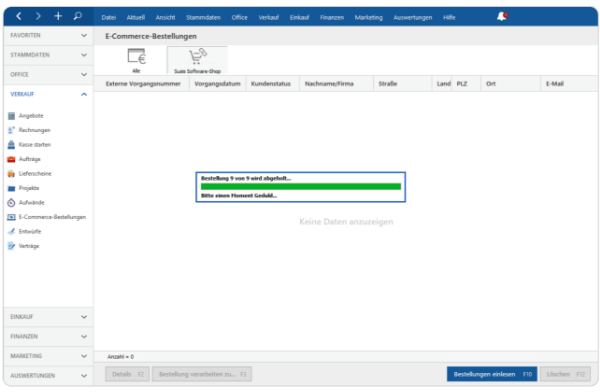Open the Marketing menu in menu bar

pyautogui.click(x=368, y=17)
